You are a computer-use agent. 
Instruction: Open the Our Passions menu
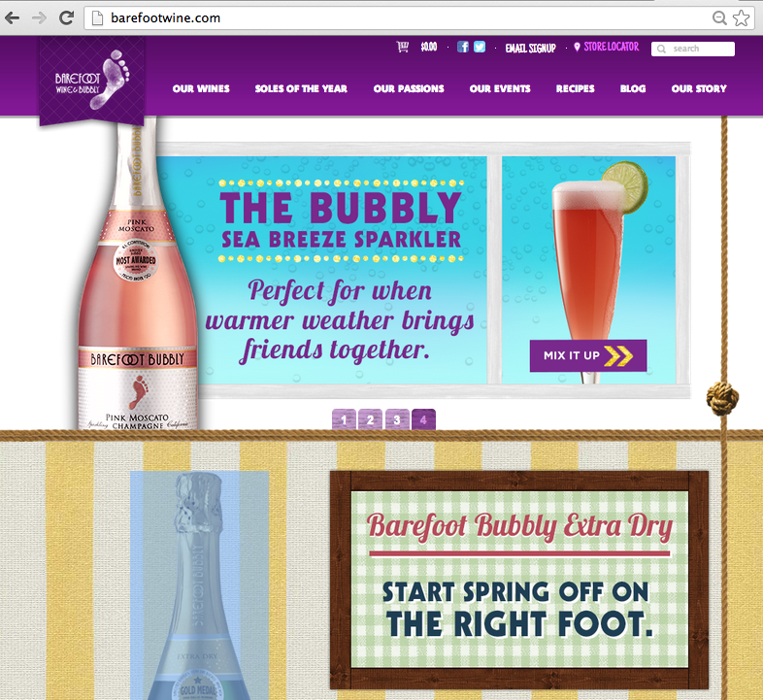click(x=409, y=88)
